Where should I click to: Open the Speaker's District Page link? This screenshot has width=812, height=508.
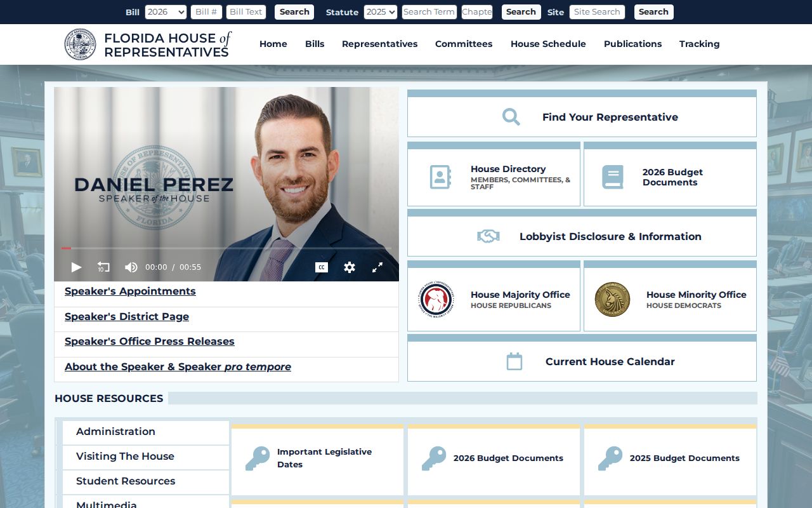tap(127, 317)
